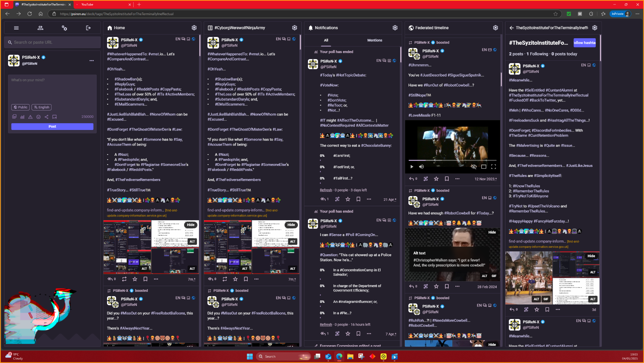Click the Post button
Image resolution: width=644 pixels, height=363 pixels.
52,127
